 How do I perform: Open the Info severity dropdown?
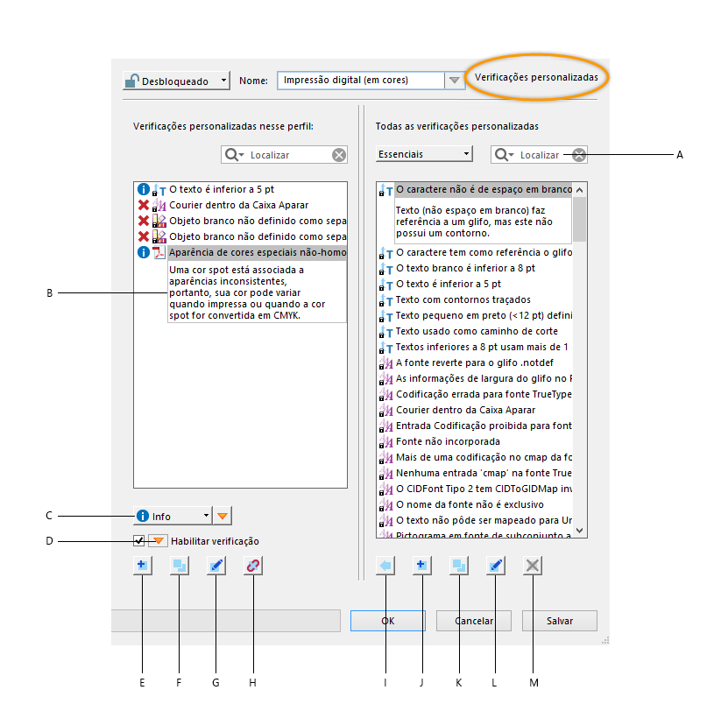173,516
